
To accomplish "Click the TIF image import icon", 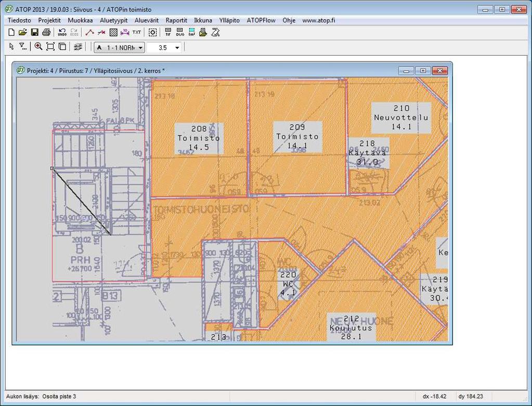I will tap(168, 32).
